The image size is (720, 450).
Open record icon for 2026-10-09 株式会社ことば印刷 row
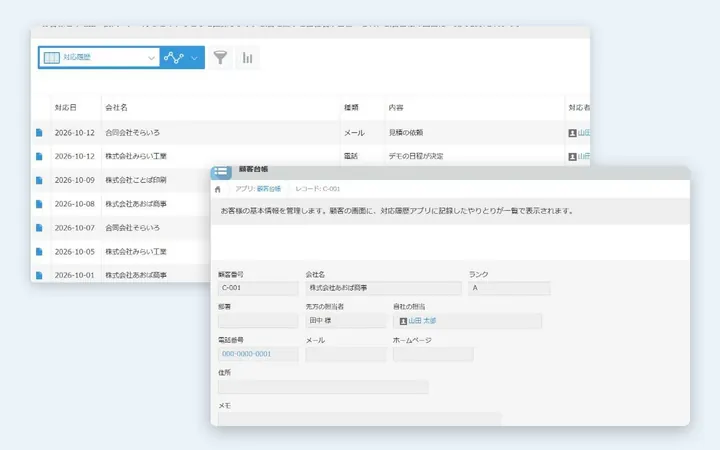coord(39,180)
